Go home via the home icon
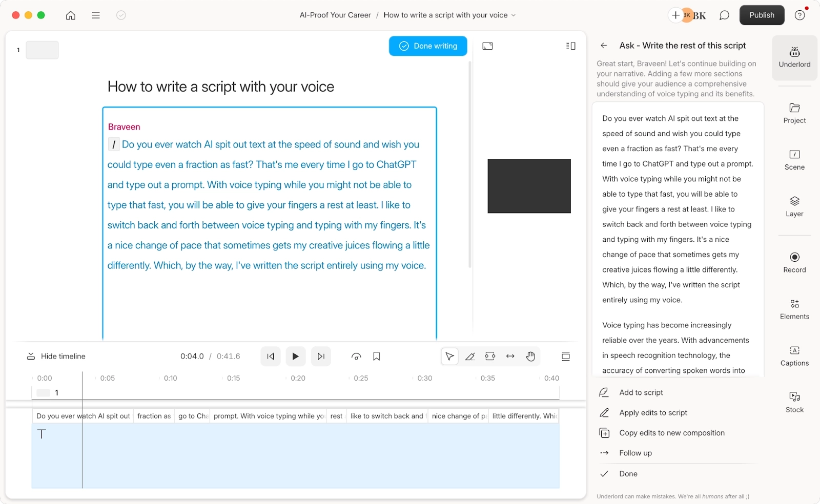The width and height of the screenshot is (820, 504). pyautogui.click(x=70, y=15)
